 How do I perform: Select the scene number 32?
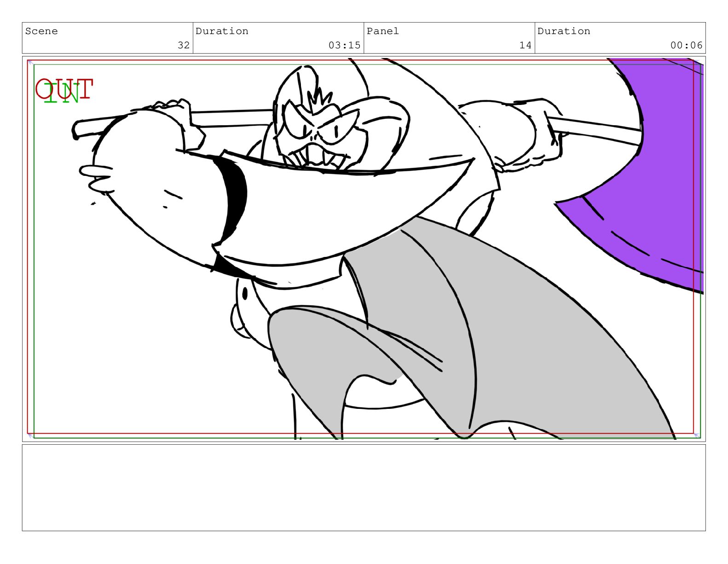pos(184,45)
